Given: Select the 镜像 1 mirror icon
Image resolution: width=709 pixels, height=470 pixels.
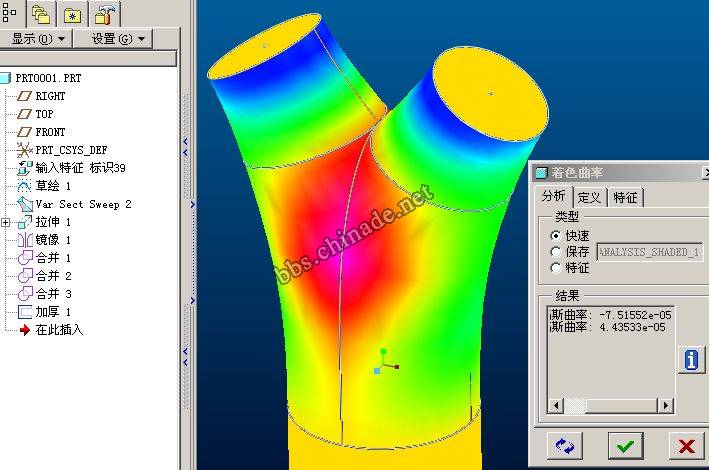Looking at the screenshot, I should coord(24,240).
